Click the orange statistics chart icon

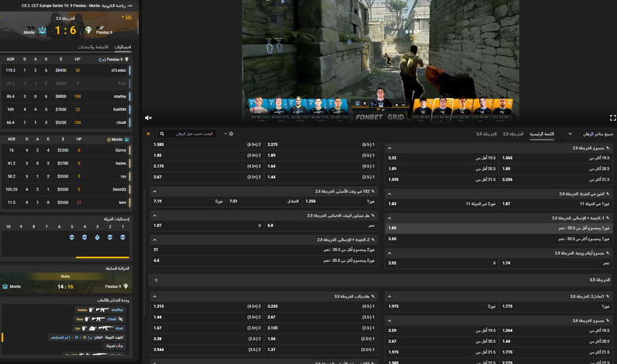[129, 17]
